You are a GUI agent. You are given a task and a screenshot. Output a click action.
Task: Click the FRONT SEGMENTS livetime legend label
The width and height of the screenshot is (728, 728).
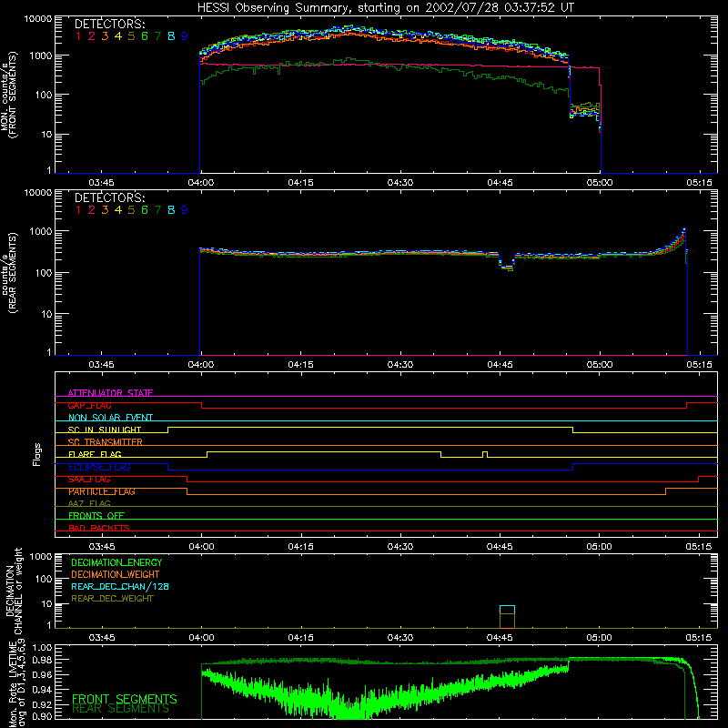click(125, 699)
